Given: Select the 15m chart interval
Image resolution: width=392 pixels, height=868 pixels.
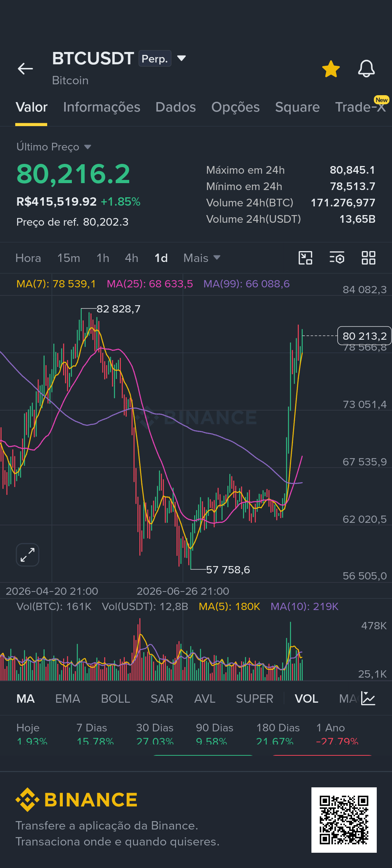Looking at the screenshot, I should point(69,258).
